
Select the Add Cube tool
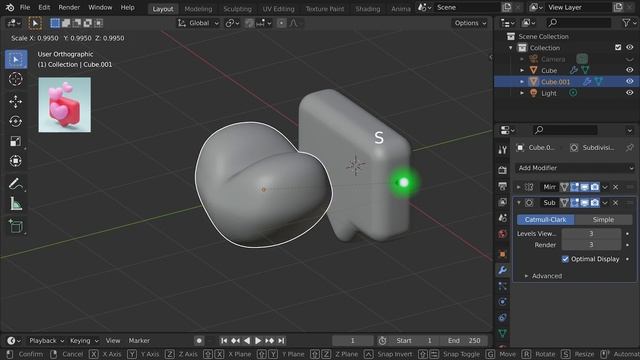pos(16,226)
